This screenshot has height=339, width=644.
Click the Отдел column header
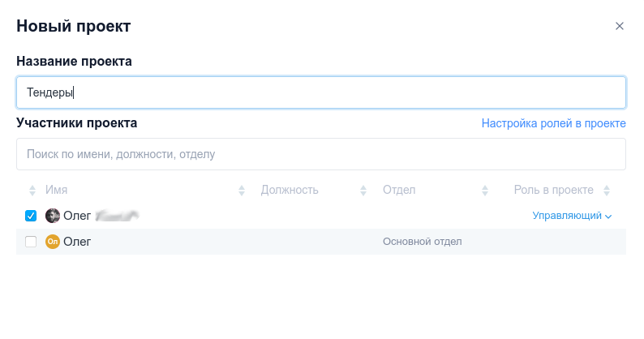(x=399, y=190)
